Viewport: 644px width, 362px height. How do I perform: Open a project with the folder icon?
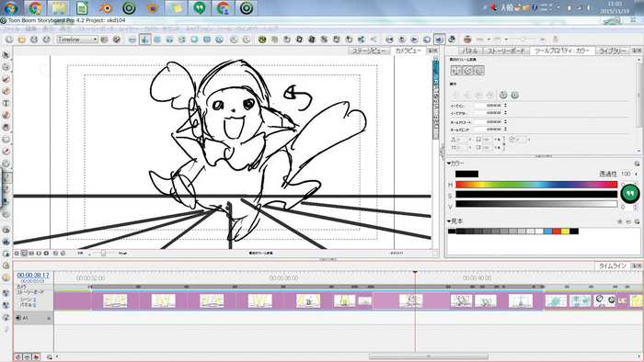pos(21,40)
